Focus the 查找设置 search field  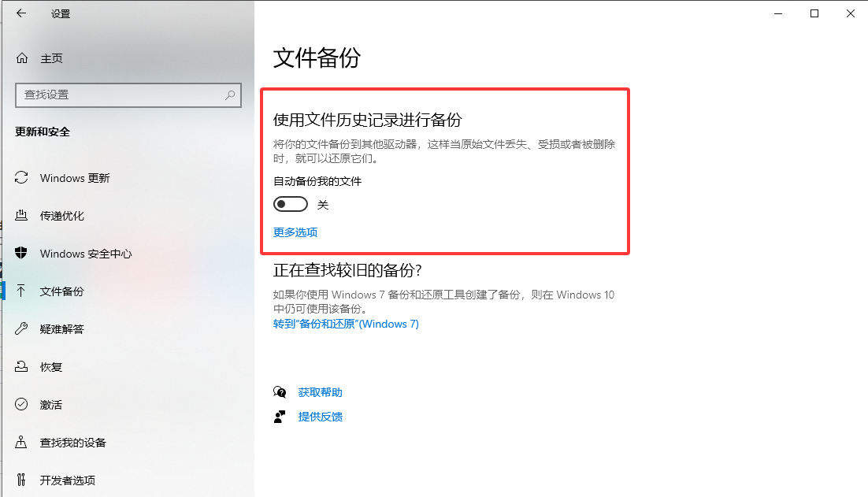[x=128, y=95]
